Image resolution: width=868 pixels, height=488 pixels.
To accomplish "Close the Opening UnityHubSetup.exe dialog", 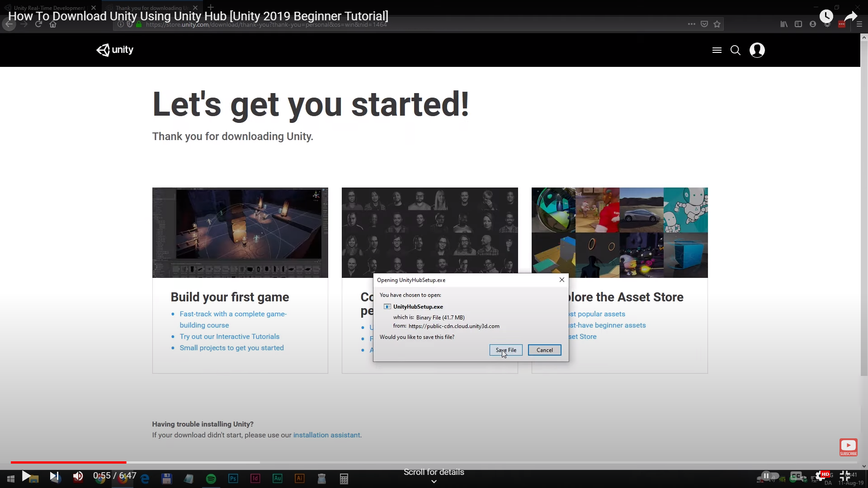I will [x=561, y=280].
